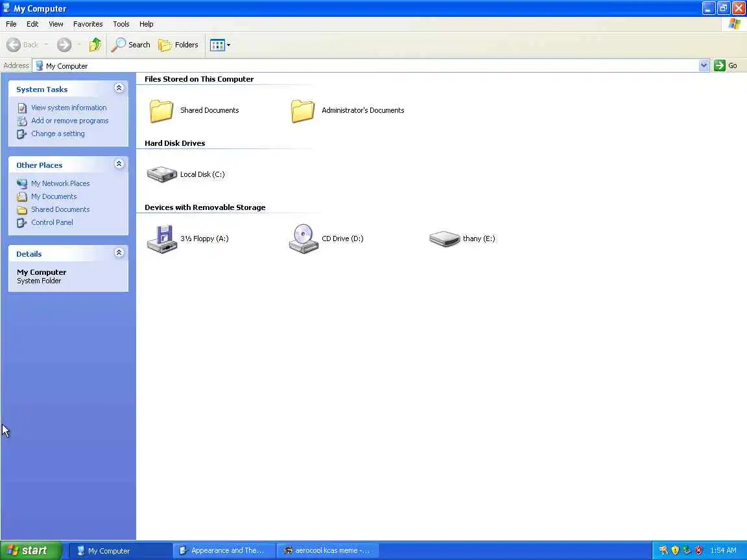This screenshot has width=747, height=560.
Task: Click the Windows flag logo throbber
Action: click(x=734, y=24)
